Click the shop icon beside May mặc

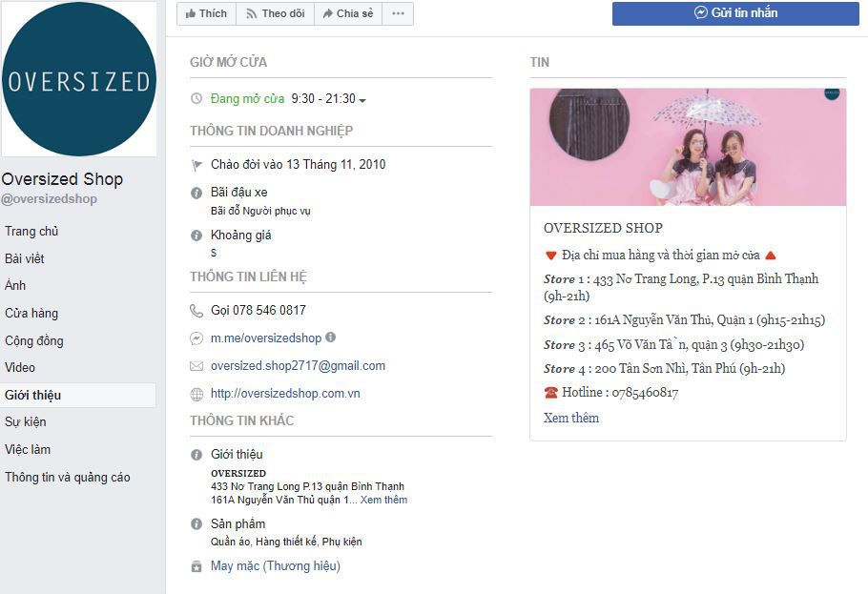point(196,566)
